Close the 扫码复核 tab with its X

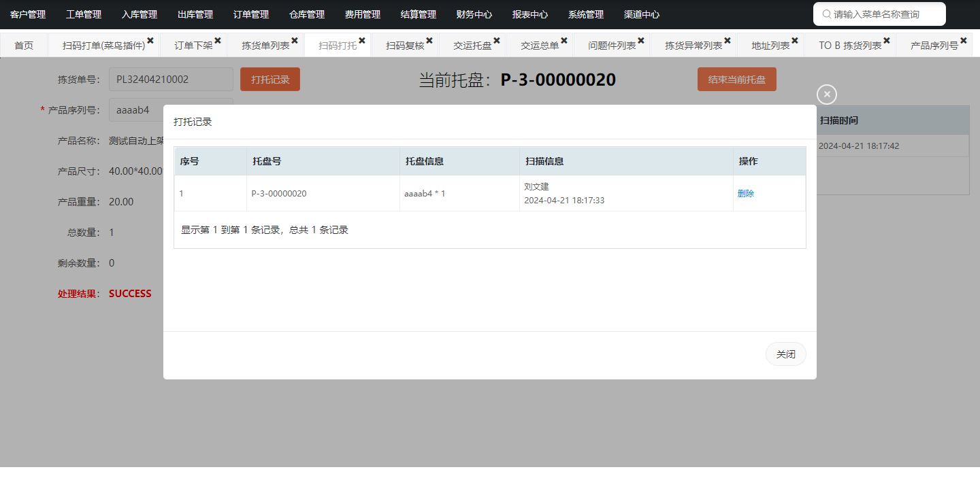coord(429,41)
